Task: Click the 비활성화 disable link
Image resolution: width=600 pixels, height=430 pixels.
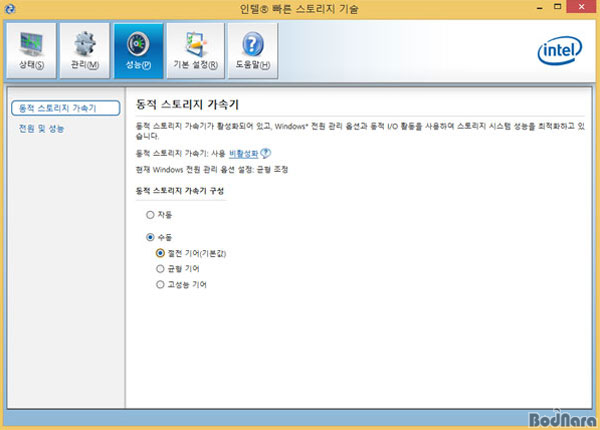Action: click(x=243, y=154)
